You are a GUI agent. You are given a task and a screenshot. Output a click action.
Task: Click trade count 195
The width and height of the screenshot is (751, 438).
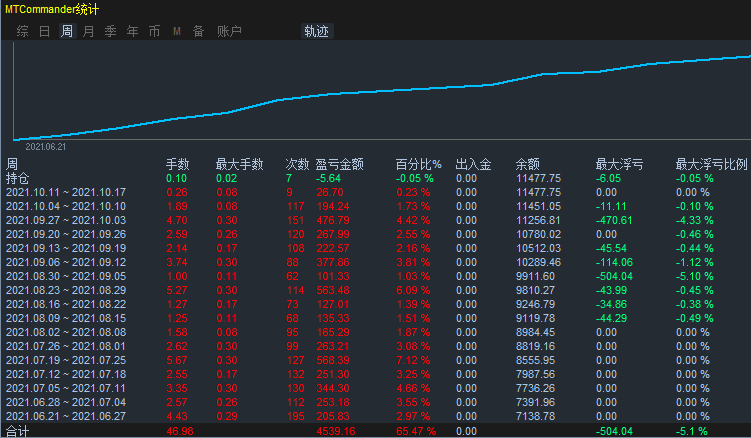[x=296, y=416]
